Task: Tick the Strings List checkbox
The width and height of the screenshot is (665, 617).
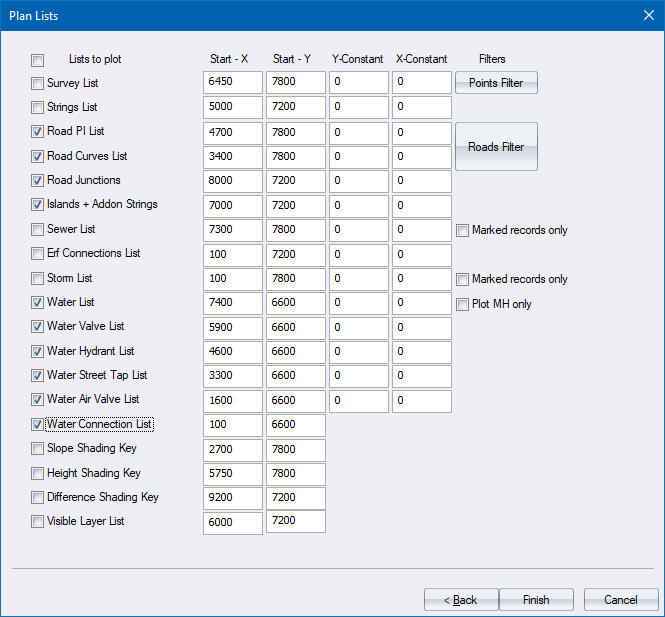Action: tap(38, 108)
